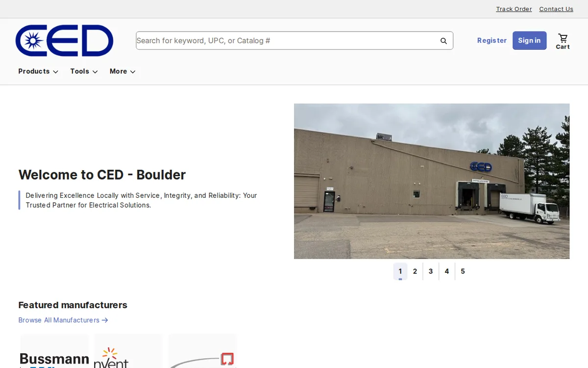Click the magnifying glass search icon
Image resolution: width=588 pixels, height=368 pixels.
click(x=443, y=41)
